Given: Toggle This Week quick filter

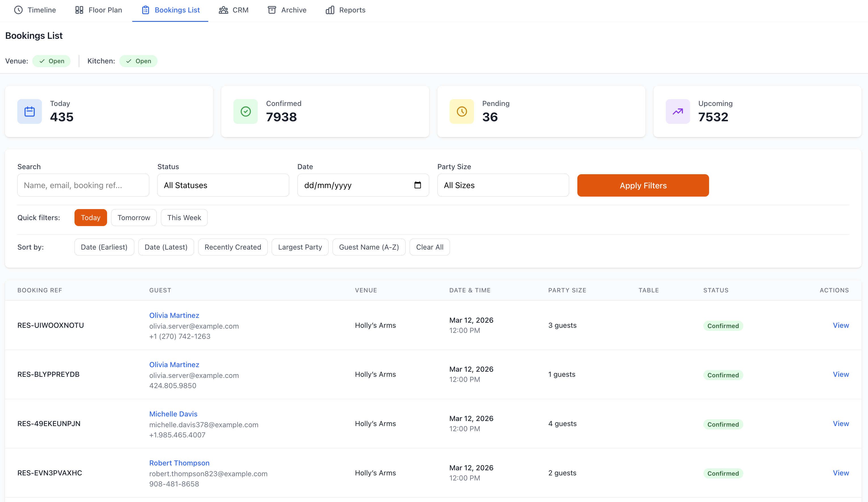Looking at the screenshot, I should [x=184, y=217].
